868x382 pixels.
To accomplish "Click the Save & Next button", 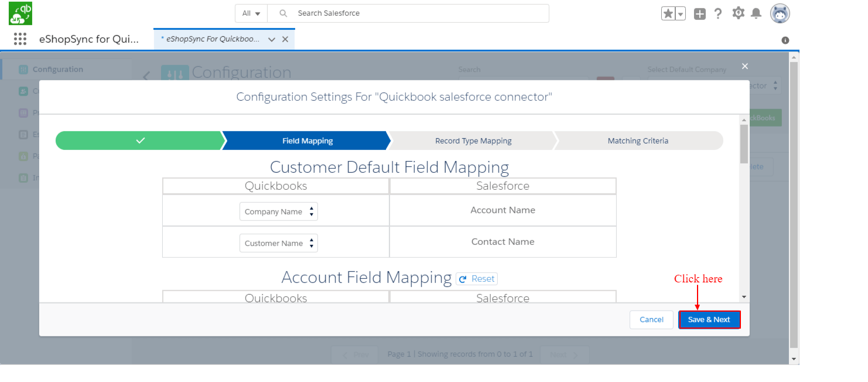I will tap(709, 319).
